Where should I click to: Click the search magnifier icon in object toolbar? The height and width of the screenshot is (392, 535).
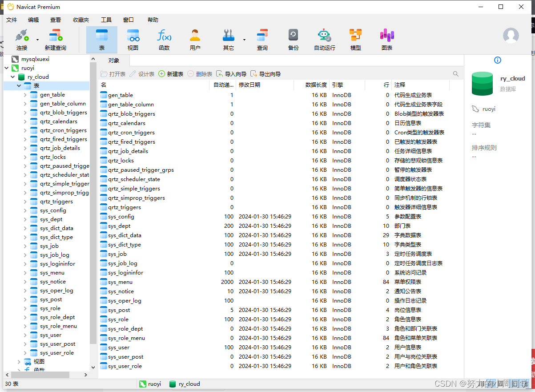pyautogui.click(x=456, y=74)
